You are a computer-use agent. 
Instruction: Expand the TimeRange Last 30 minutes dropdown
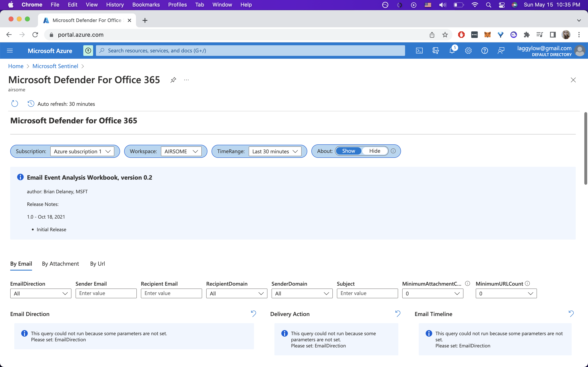click(x=275, y=151)
